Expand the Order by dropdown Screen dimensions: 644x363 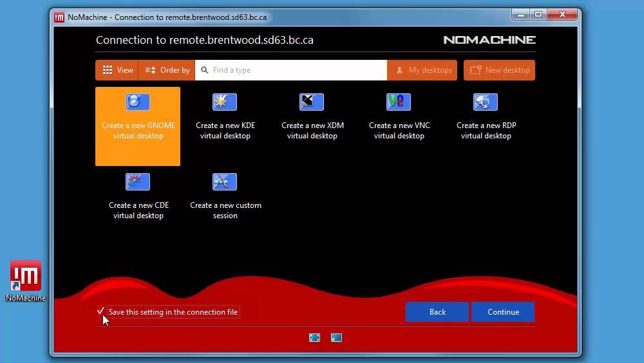coord(167,70)
